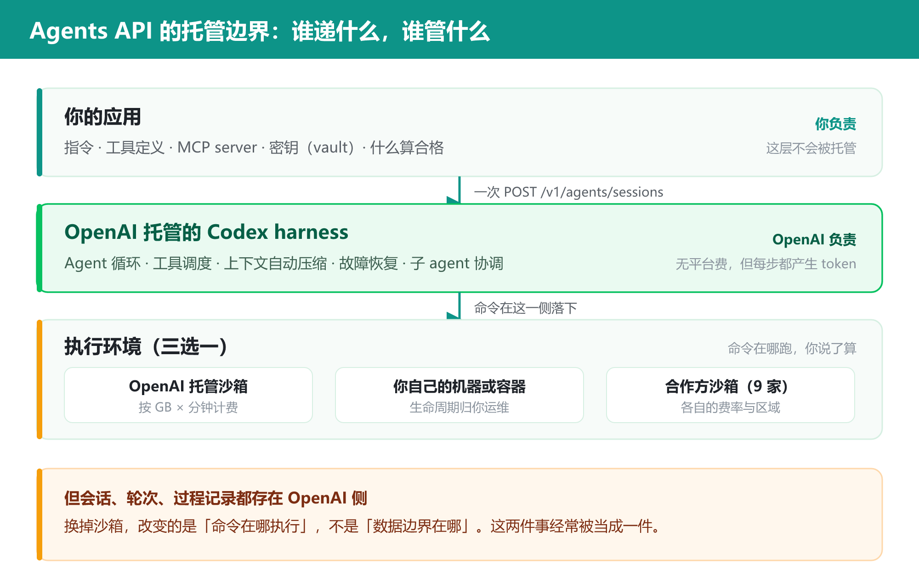Click the '命令在哪跑，你说了算' note
Image resolution: width=919 pixels, height=588 pixels.
(792, 348)
